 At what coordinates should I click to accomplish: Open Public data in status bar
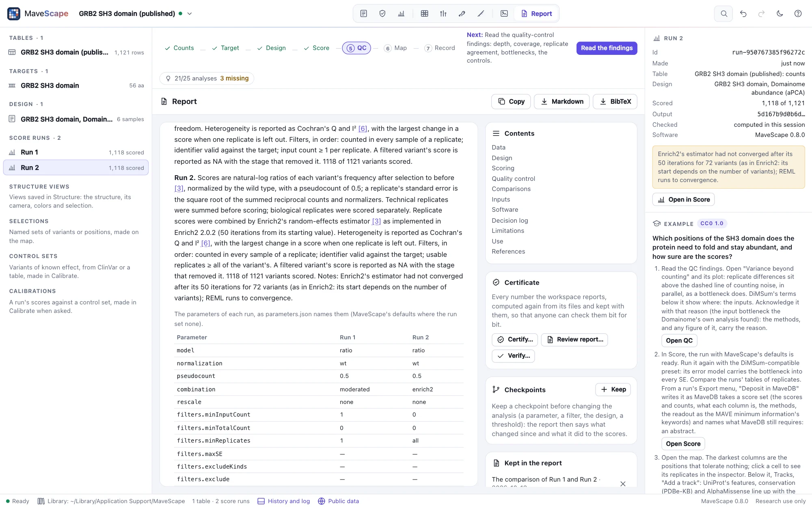pos(339,501)
